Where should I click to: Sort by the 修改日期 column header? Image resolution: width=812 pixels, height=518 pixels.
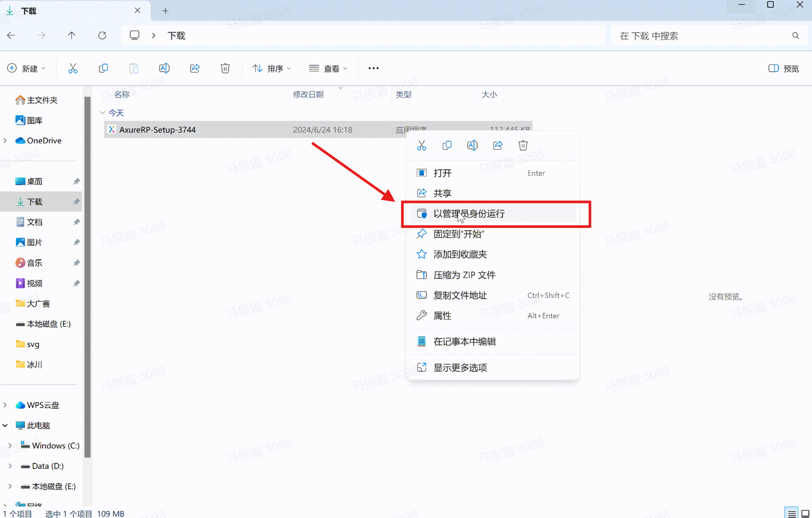tap(308, 94)
